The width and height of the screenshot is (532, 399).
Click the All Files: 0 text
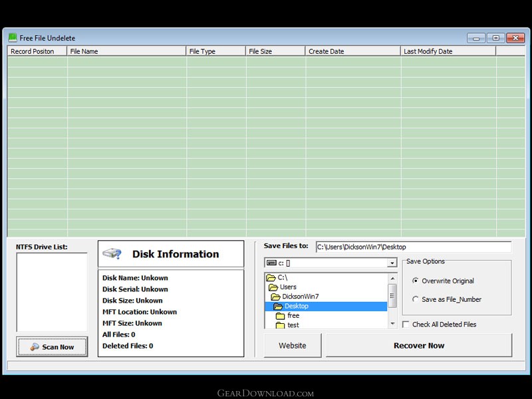119,334
